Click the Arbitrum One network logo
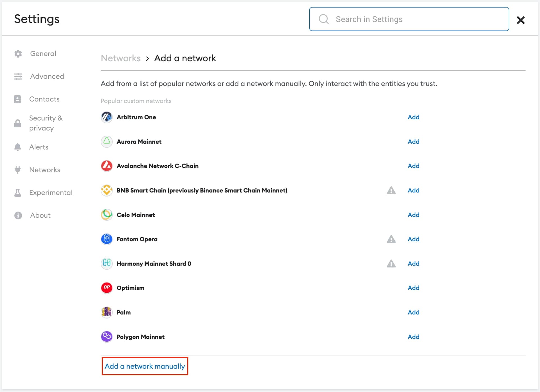This screenshot has height=392, width=540. (x=107, y=117)
